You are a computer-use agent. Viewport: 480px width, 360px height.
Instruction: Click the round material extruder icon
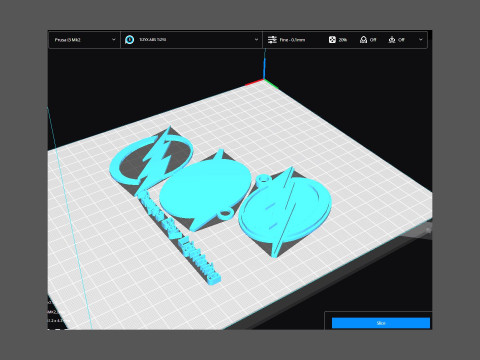coord(129,40)
